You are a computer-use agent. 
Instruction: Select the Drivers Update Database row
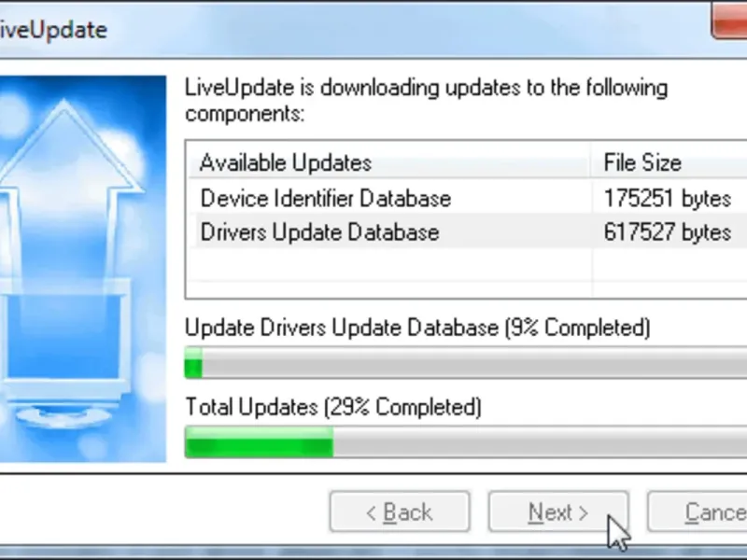pos(468,231)
